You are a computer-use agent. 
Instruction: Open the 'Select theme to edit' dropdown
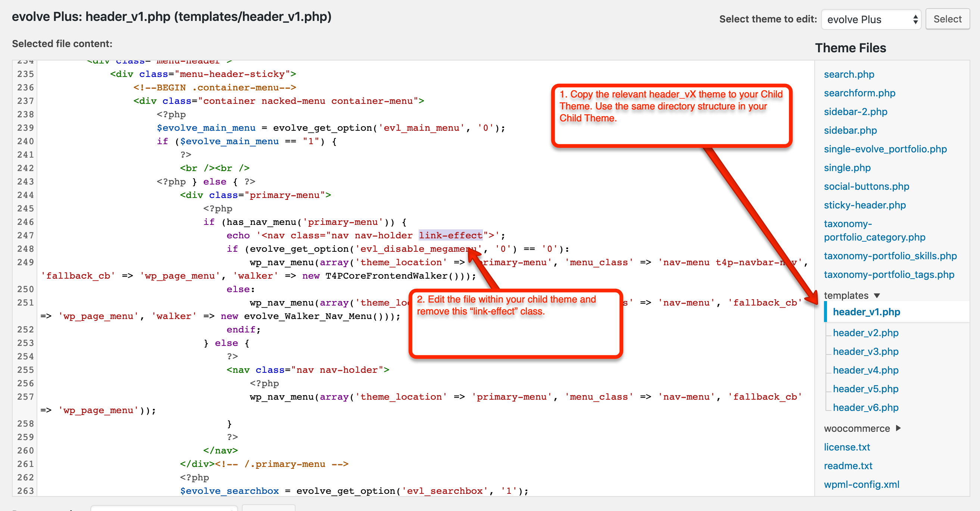870,19
